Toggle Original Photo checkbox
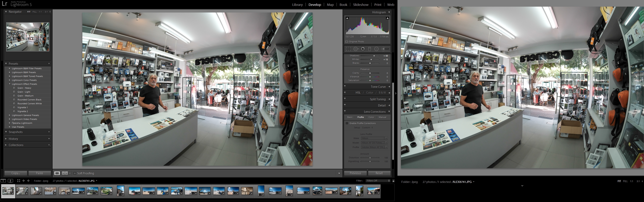Screen dimensions: 644x202 click(x=347, y=42)
